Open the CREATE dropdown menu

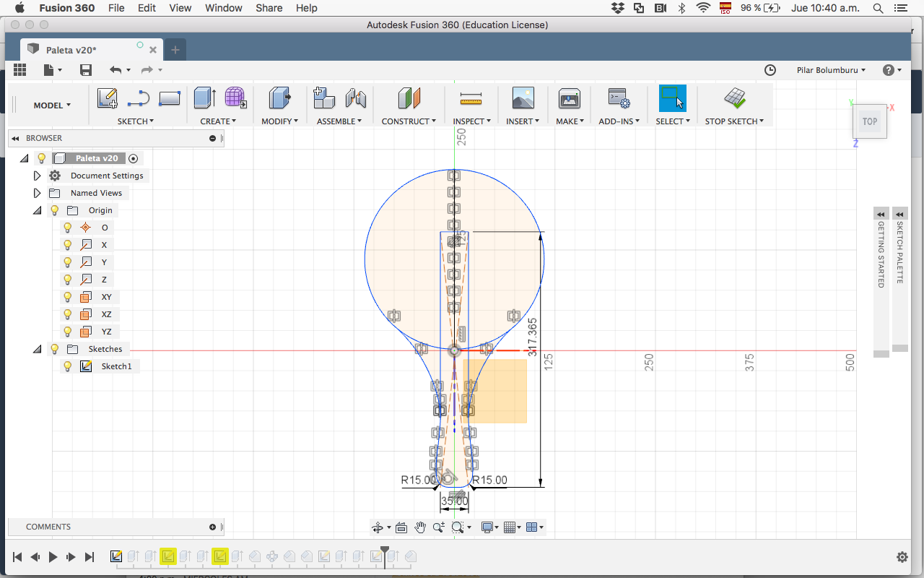(218, 121)
